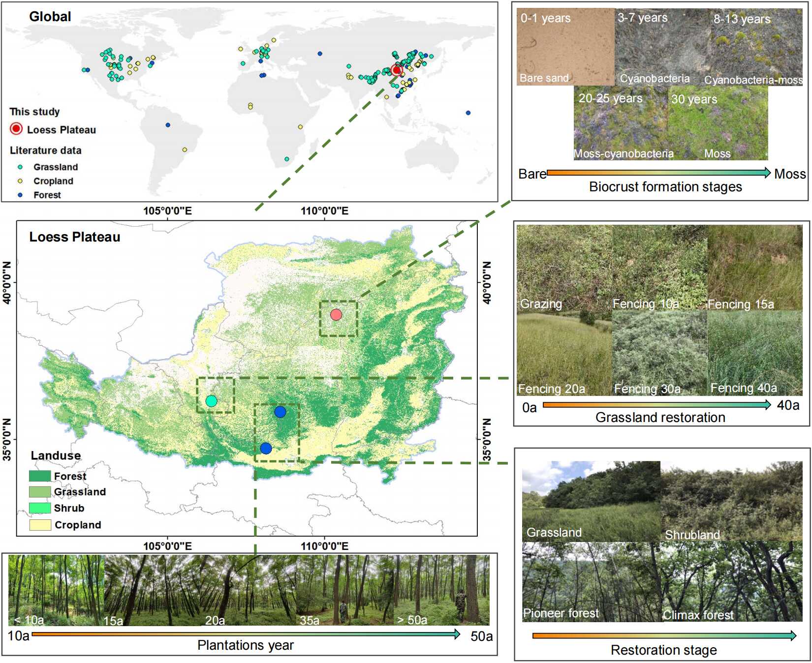Click the red Loess Plateau symbol in This study legend

click(x=16, y=129)
